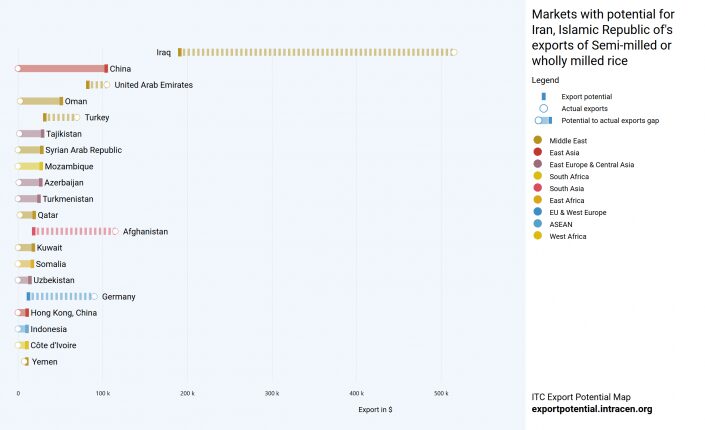Click the China country label
Screen dimensions: 705x430
click(120, 69)
